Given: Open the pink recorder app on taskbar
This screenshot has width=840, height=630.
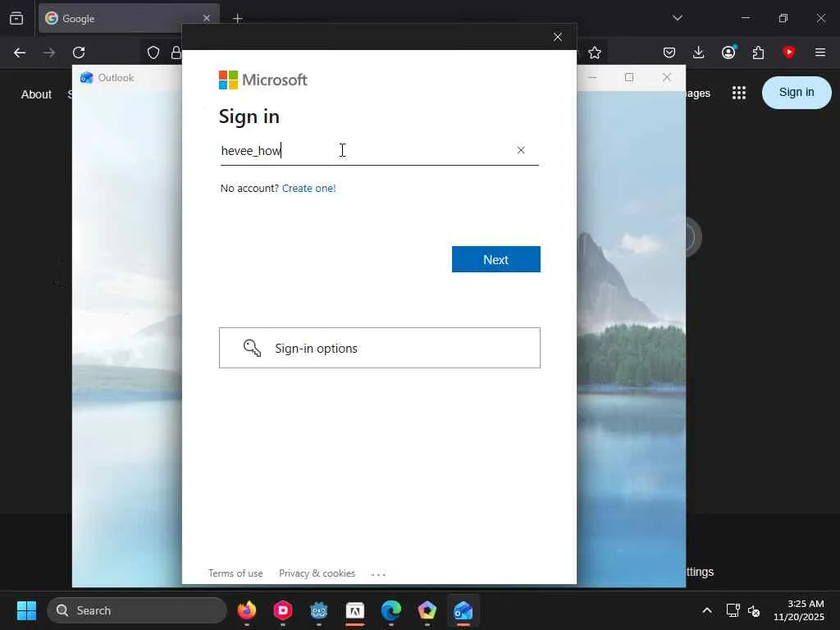Looking at the screenshot, I should (283, 610).
